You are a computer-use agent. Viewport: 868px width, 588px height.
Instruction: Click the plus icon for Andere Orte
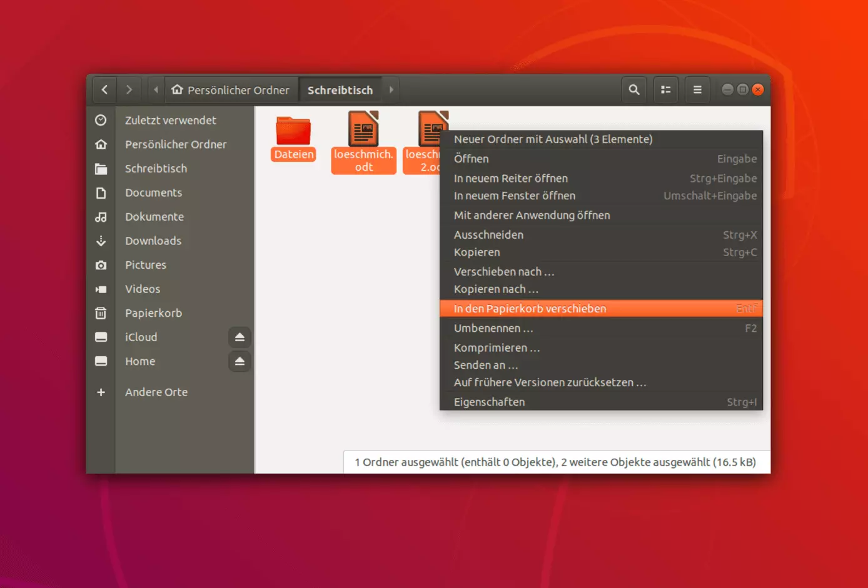(x=101, y=392)
